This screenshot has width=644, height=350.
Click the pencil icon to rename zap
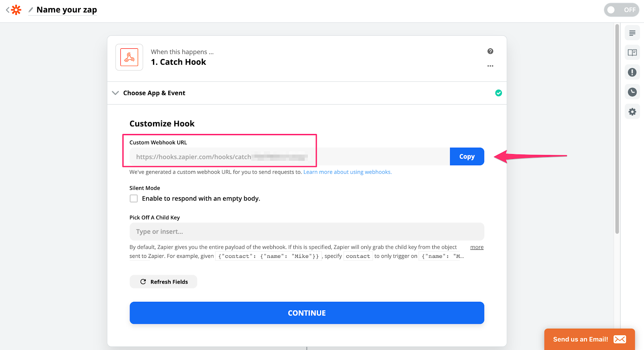coord(31,10)
